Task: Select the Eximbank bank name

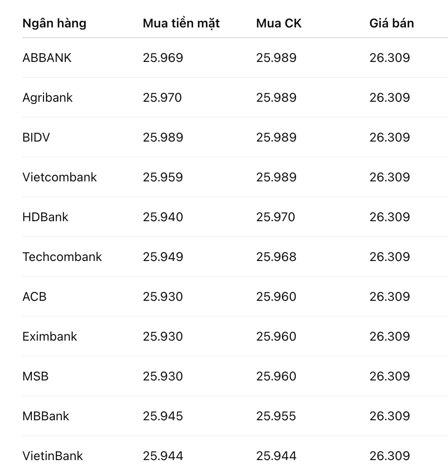Action: point(50,336)
